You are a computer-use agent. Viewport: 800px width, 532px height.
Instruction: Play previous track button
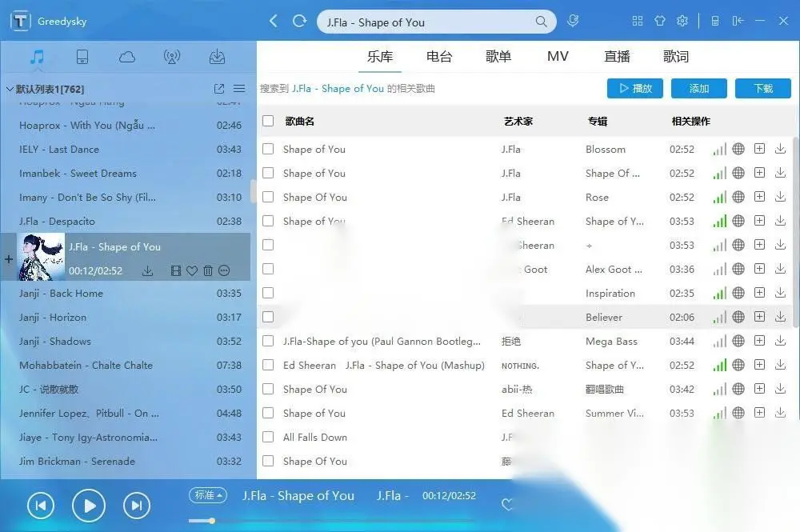(x=40, y=506)
